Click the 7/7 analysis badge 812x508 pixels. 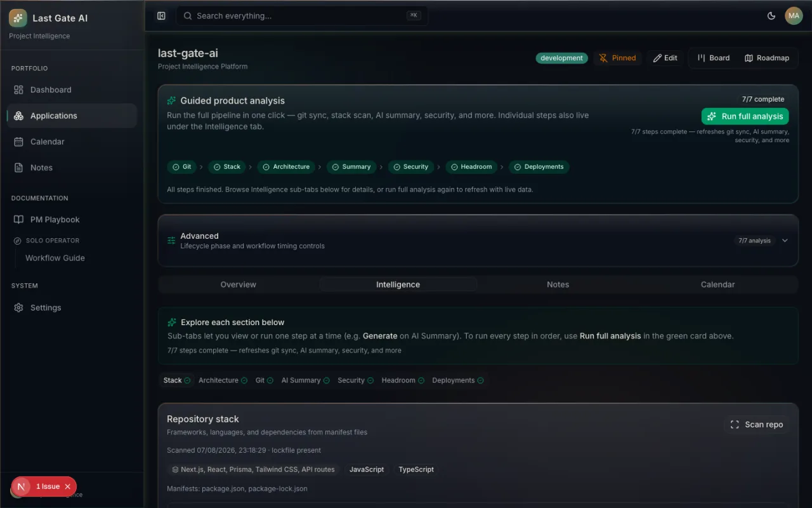pos(755,241)
